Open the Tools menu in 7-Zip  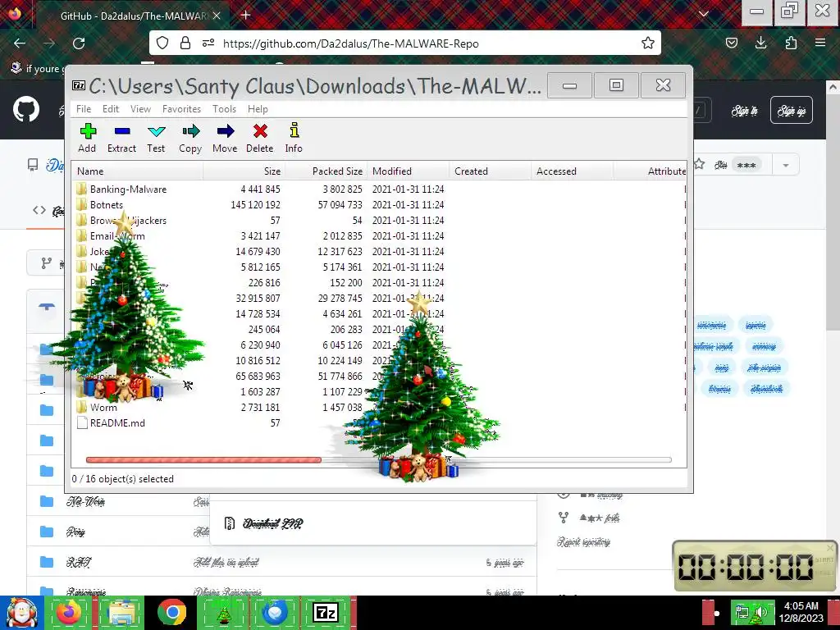click(x=224, y=109)
